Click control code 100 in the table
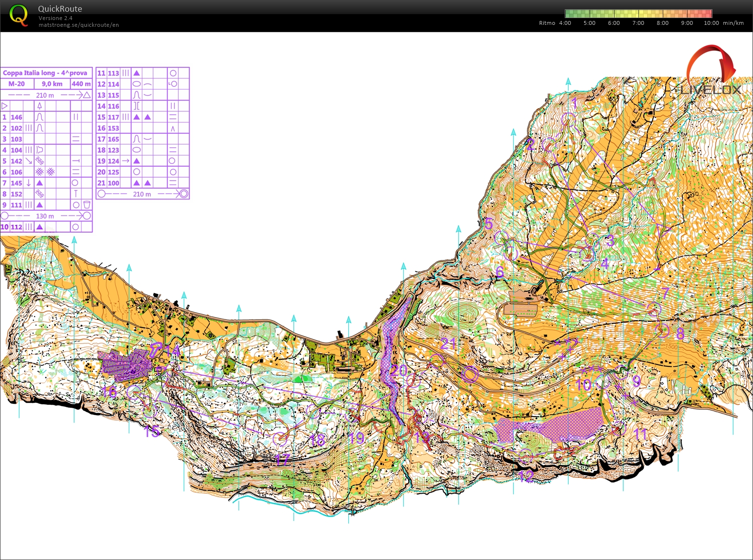 click(x=114, y=183)
